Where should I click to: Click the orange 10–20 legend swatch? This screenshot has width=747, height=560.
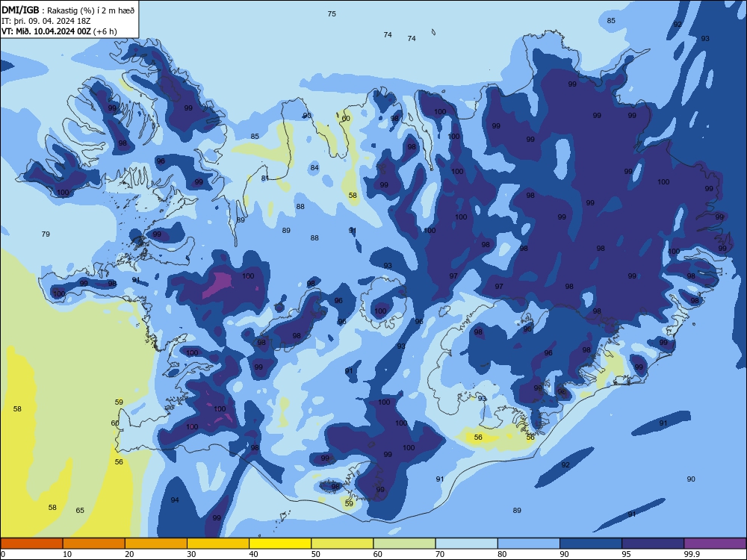(94, 544)
